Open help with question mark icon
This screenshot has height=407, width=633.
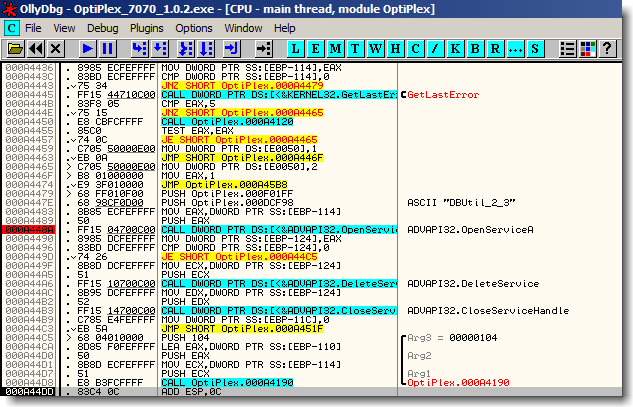click(607, 49)
